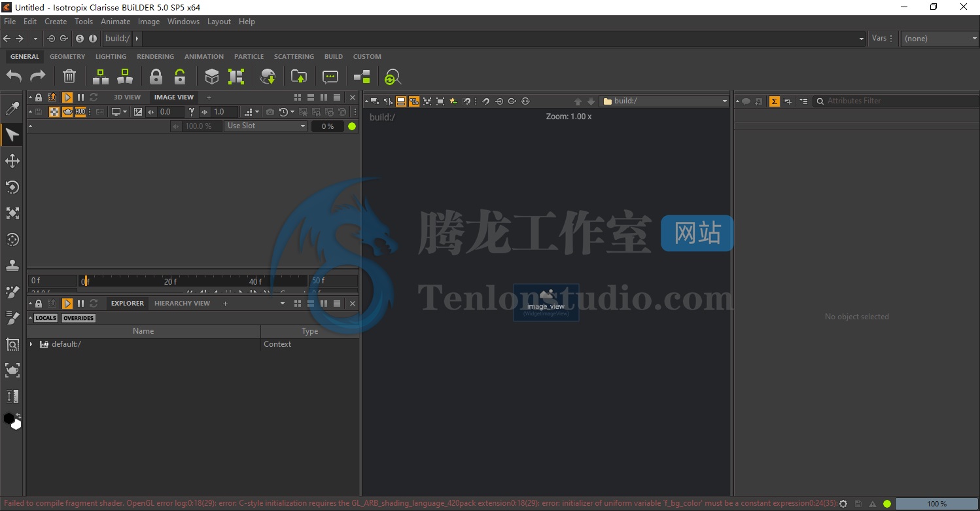Click the Undo arrow in the shelf
980x511 pixels.
point(14,77)
